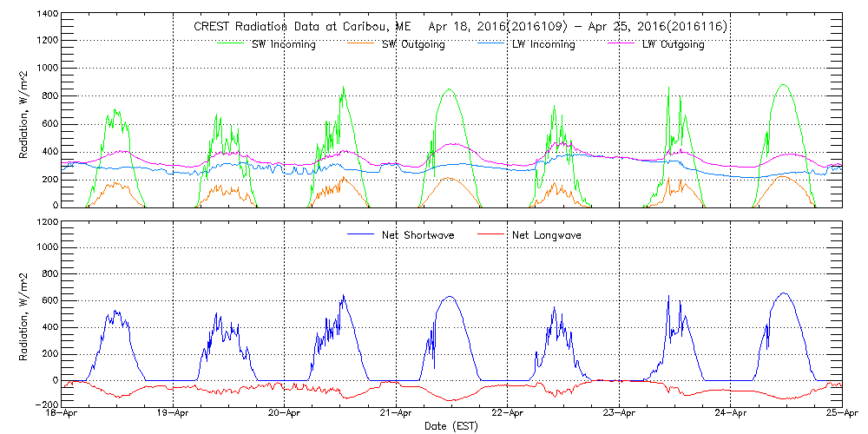Click the Net Longwave legend text
Viewport: 868px width, 434px height.
click(x=542, y=234)
